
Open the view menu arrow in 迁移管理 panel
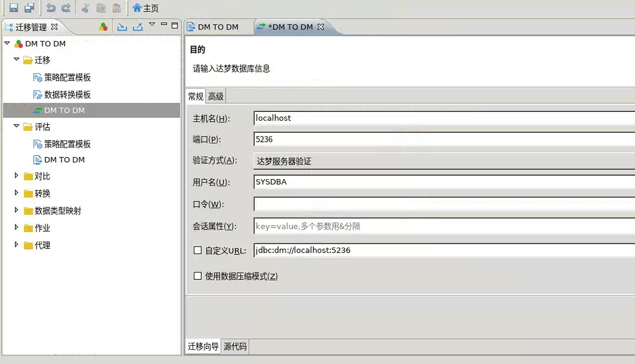tap(152, 24)
